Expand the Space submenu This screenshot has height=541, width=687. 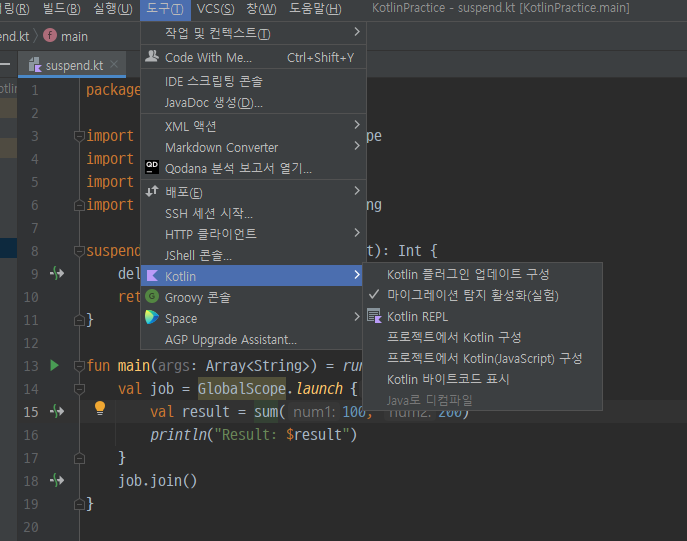coord(253,318)
